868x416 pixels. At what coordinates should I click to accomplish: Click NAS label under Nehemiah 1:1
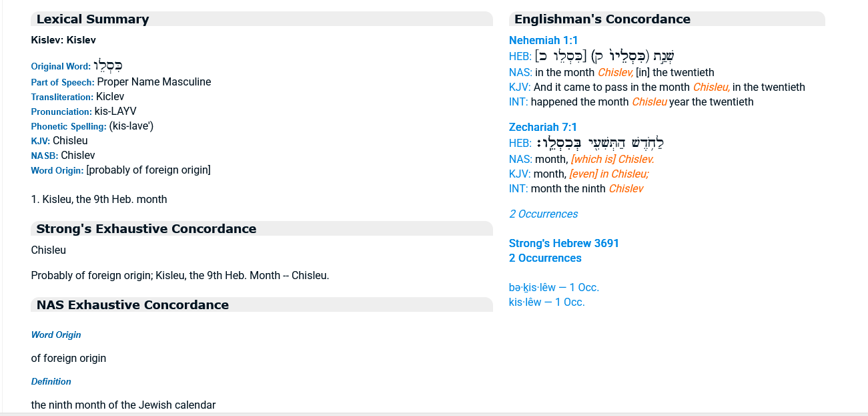pyautogui.click(x=520, y=73)
